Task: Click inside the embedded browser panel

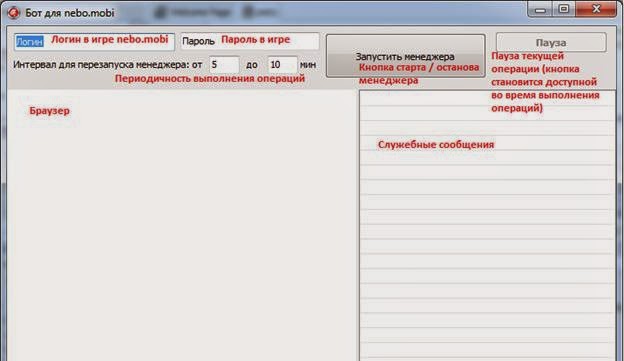Action: point(182,225)
